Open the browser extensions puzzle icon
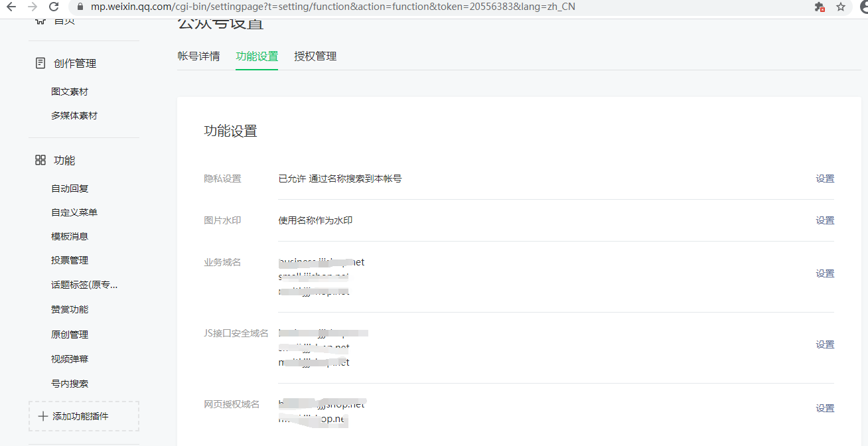The height and width of the screenshot is (446, 868). 820,7
